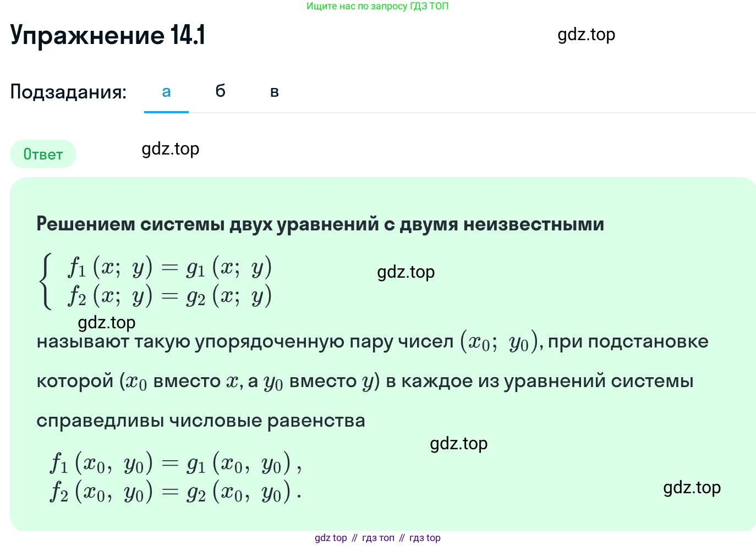
Task: Click the text 'справедливы числовые равенства'
Action: point(201,421)
